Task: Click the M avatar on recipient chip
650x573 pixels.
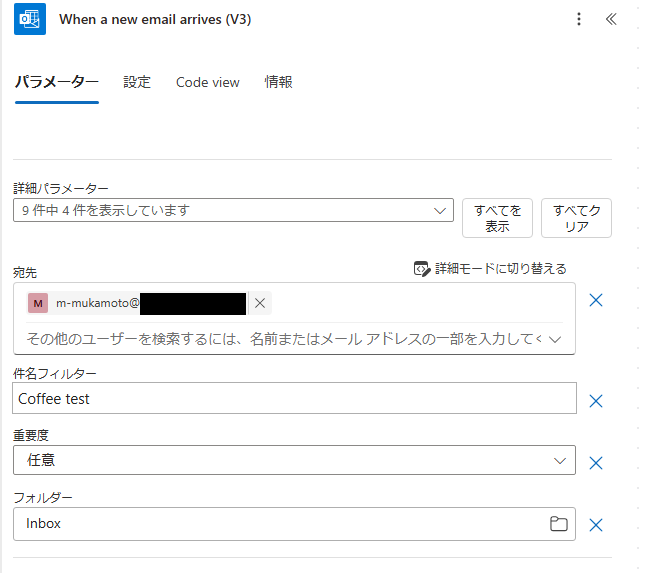Action: pos(38,303)
